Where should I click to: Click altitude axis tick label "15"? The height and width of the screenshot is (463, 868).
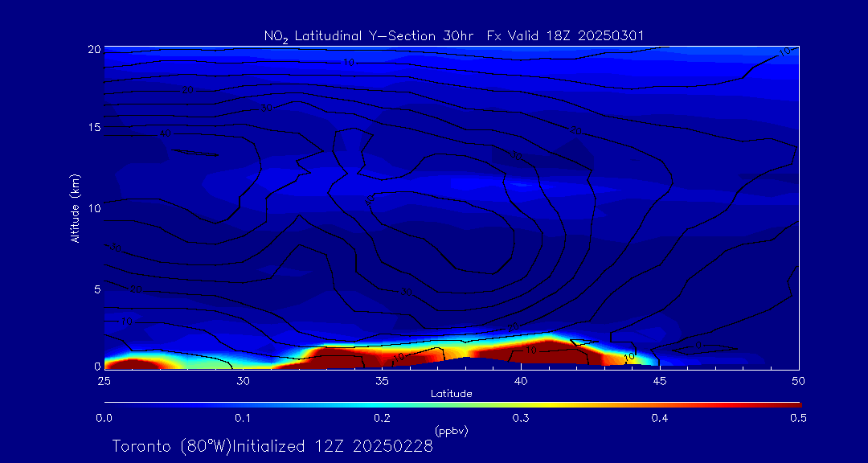95,127
